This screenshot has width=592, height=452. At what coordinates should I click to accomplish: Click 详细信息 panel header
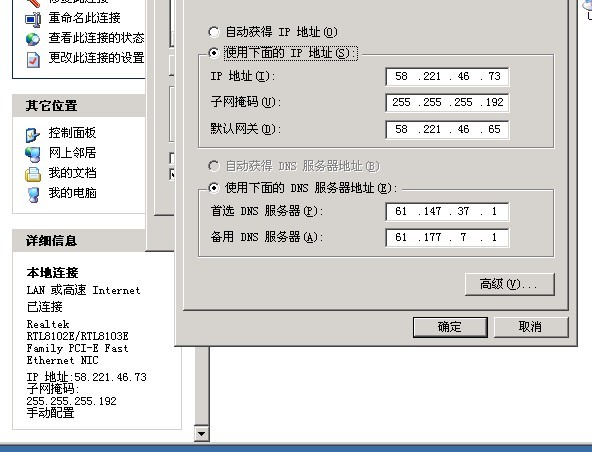click(79, 241)
